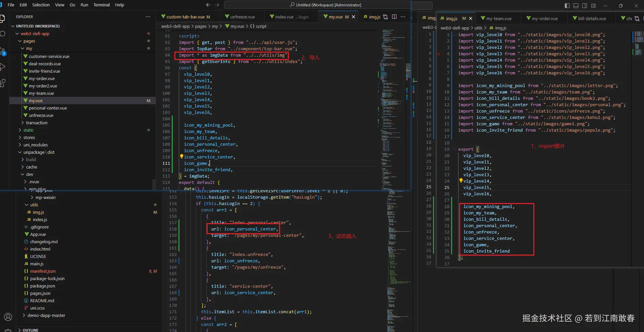
Task: Click Open Changes icon beside my.vue editor tabs
Action: pos(386,17)
